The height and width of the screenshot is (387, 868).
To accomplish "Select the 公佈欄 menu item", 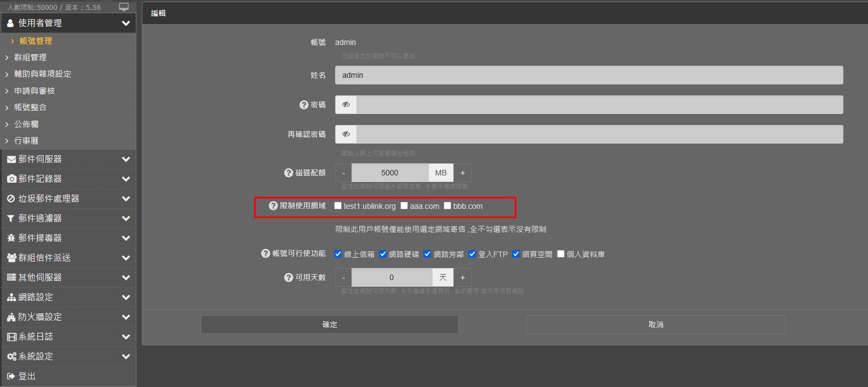I will pyautogui.click(x=26, y=124).
